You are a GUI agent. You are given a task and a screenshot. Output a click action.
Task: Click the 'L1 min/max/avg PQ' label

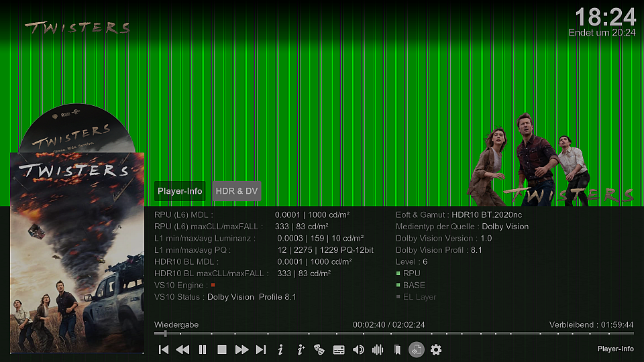pyautogui.click(x=193, y=250)
